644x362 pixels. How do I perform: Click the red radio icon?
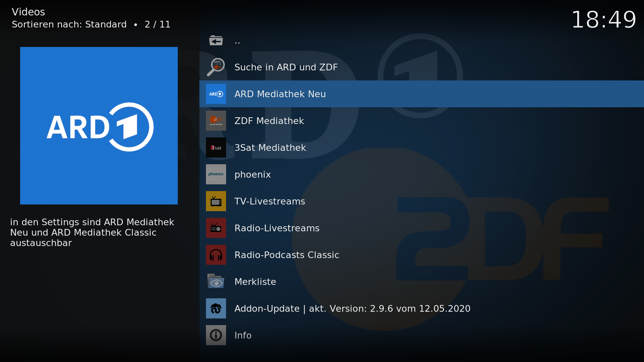tap(216, 228)
